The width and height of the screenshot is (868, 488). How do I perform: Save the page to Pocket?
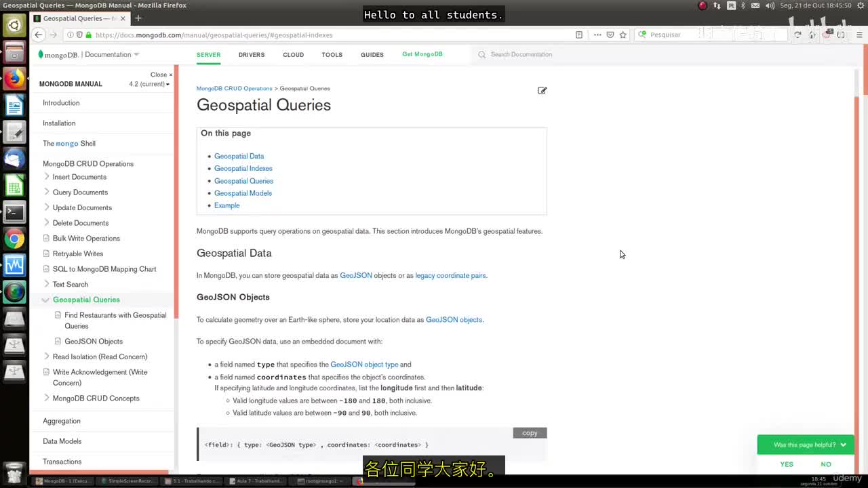coord(610,35)
